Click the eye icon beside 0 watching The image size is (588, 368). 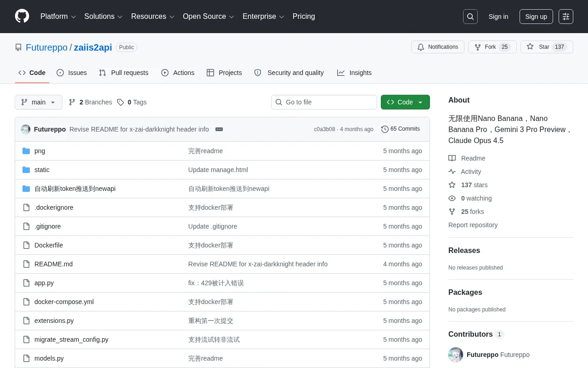point(452,198)
